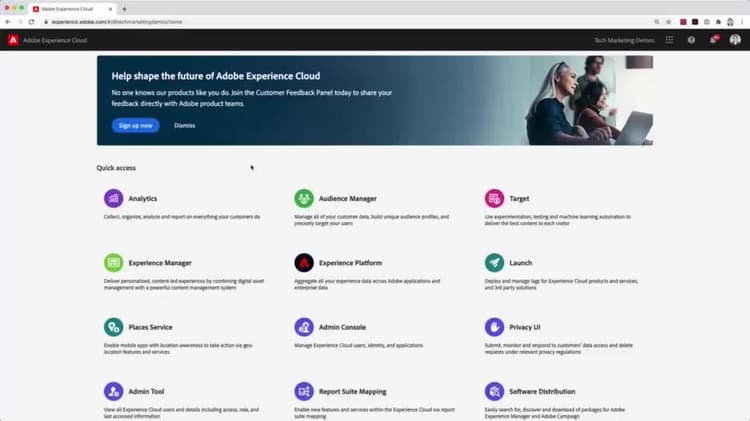Open browser extensions puzzle icon

[x=718, y=22]
